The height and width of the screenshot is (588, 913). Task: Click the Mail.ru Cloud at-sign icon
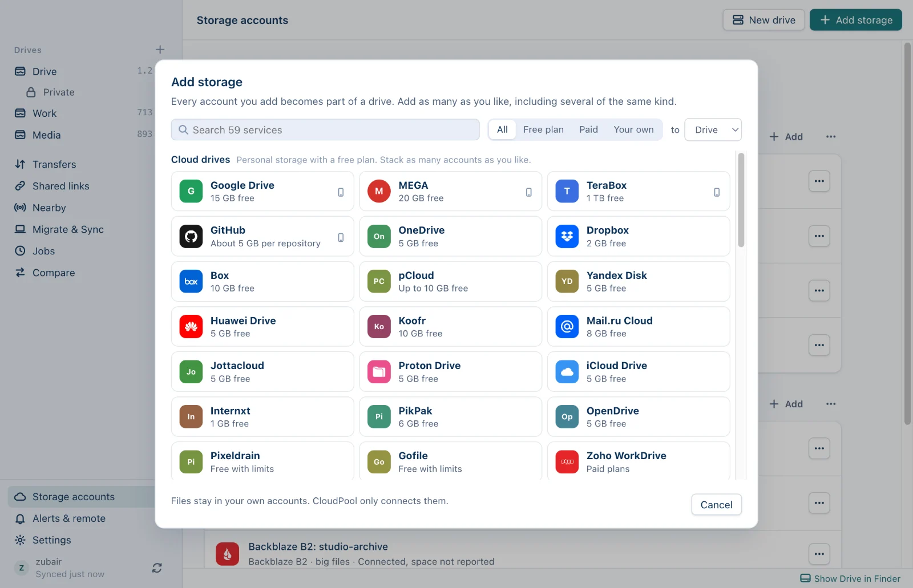point(567,327)
